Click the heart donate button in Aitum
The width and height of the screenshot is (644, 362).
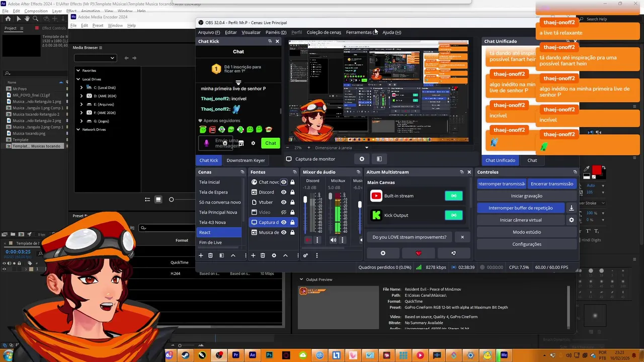click(x=418, y=253)
